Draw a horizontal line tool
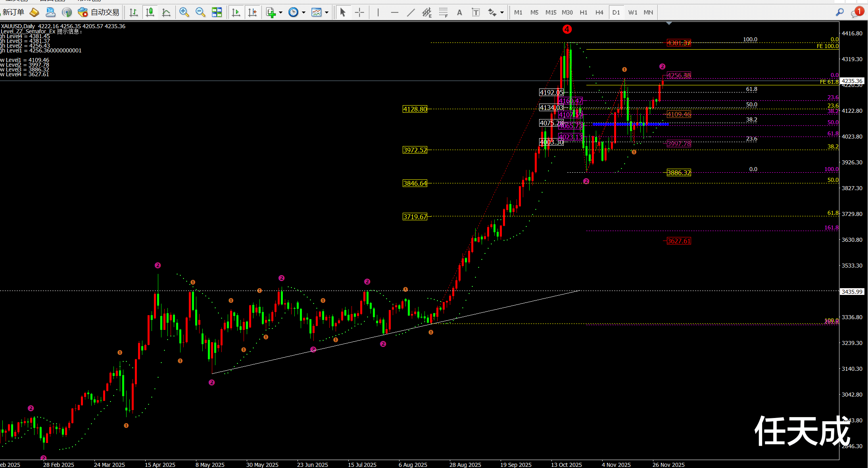868x468 pixels. pyautogui.click(x=394, y=12)
